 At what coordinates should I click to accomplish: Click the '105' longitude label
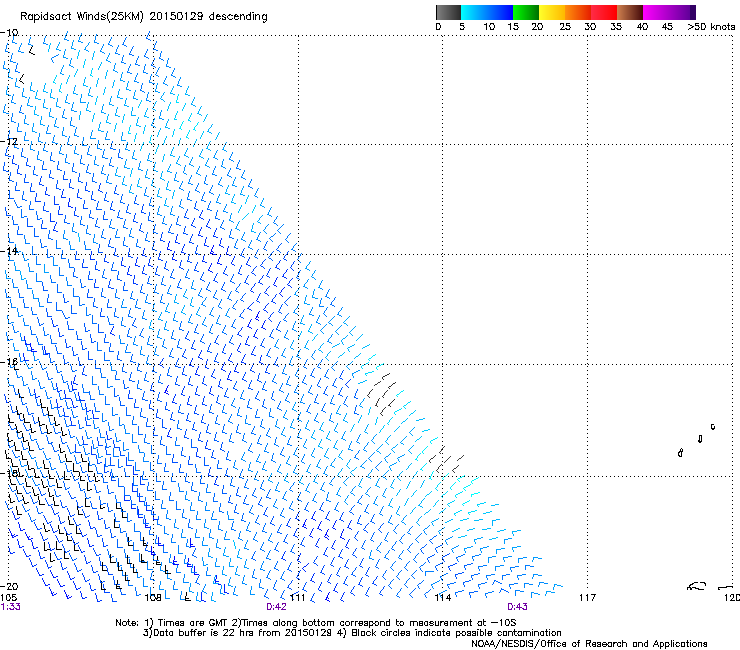(8, 598)
